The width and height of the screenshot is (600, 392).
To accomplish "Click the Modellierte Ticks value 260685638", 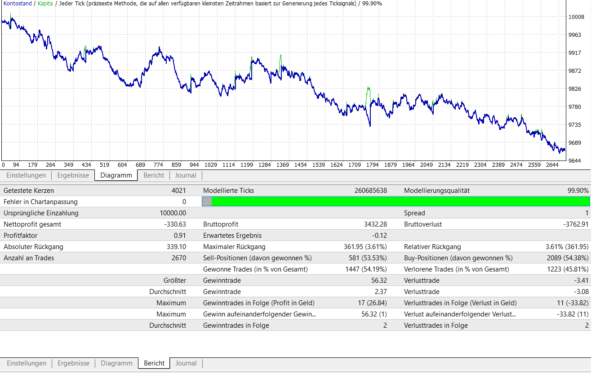I will tap(370, 191).
